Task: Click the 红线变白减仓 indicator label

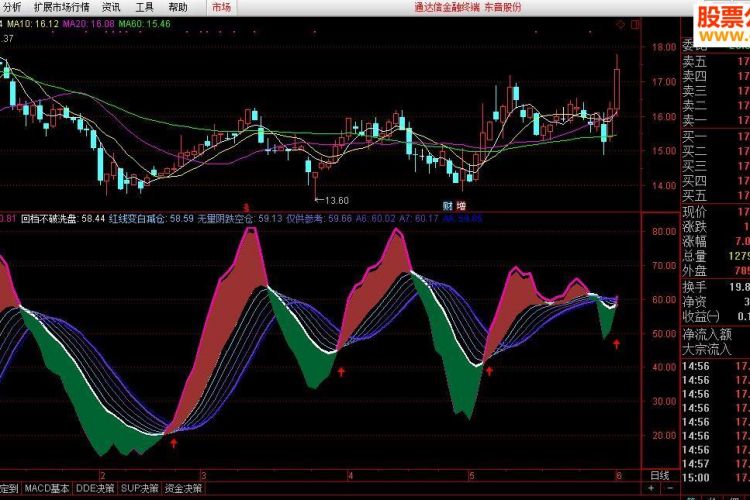Action: (x=137, y=219)
